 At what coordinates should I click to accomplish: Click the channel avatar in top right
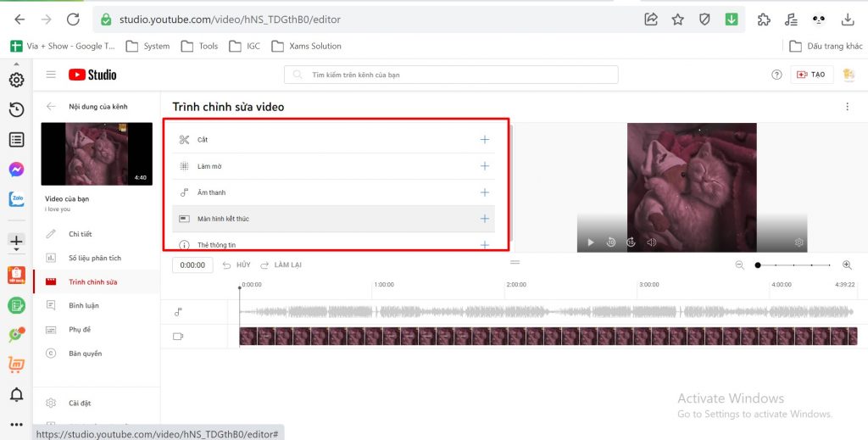tap(849, 75)
